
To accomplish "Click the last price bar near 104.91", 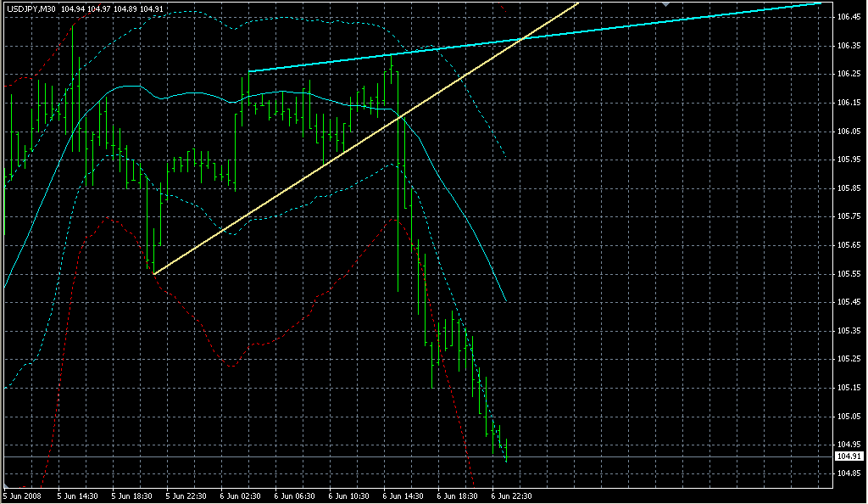I will click(505, 454).
